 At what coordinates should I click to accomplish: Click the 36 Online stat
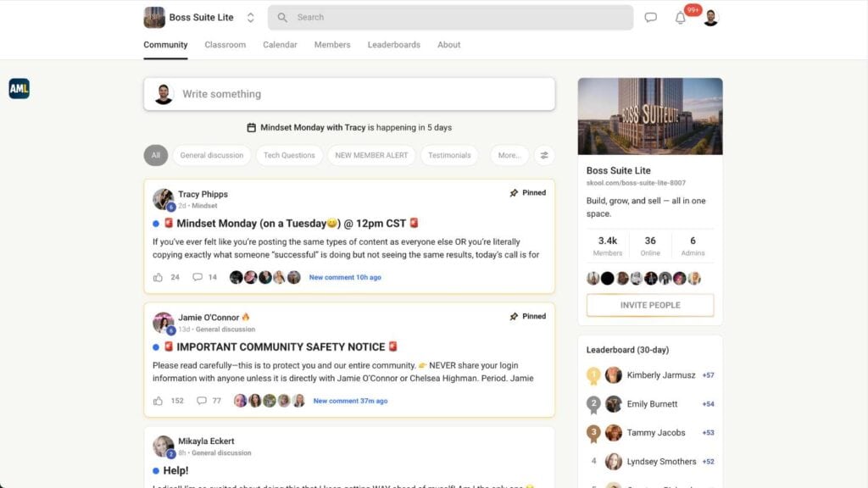650,246
